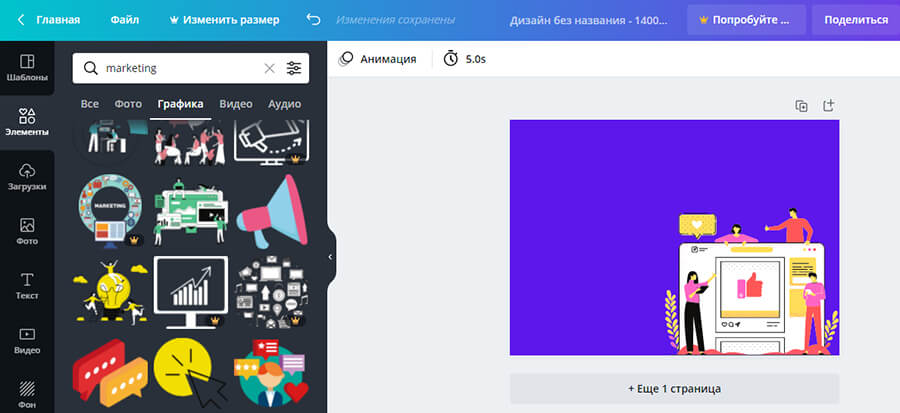Clear the marketing search text
This screenshot has height=413, width=900.
268,68
